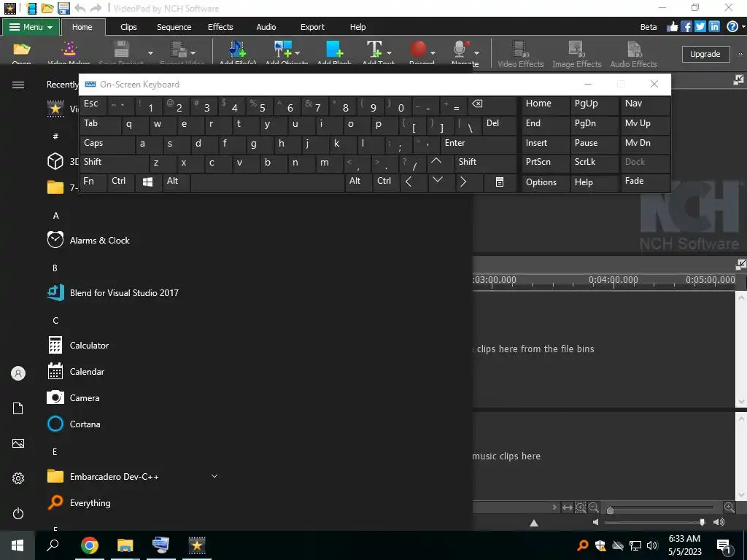Viewport: 747px width, 560px height.
Task: Toggle the left Ctrl key on keyboard
Action: coord(120,182)
